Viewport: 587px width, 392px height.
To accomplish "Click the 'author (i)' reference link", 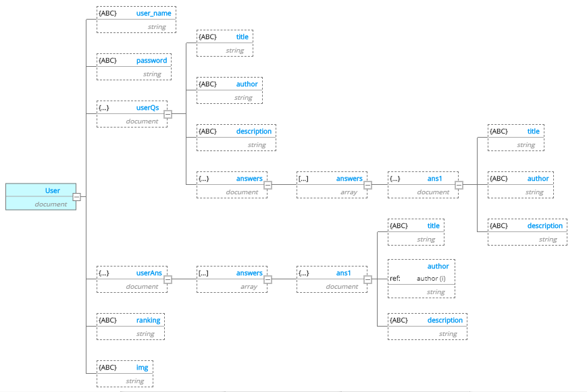I will point(431,279).
